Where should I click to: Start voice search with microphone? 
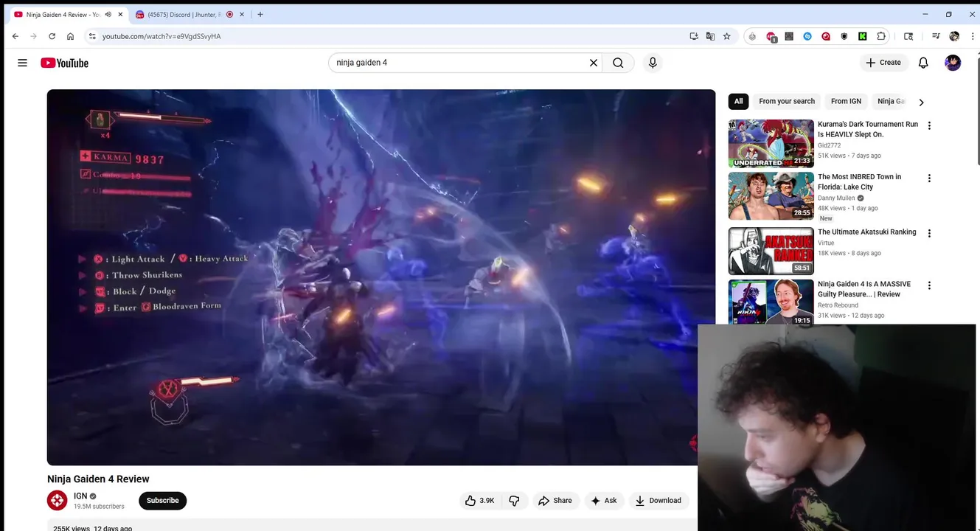click(x=653, y=63)
